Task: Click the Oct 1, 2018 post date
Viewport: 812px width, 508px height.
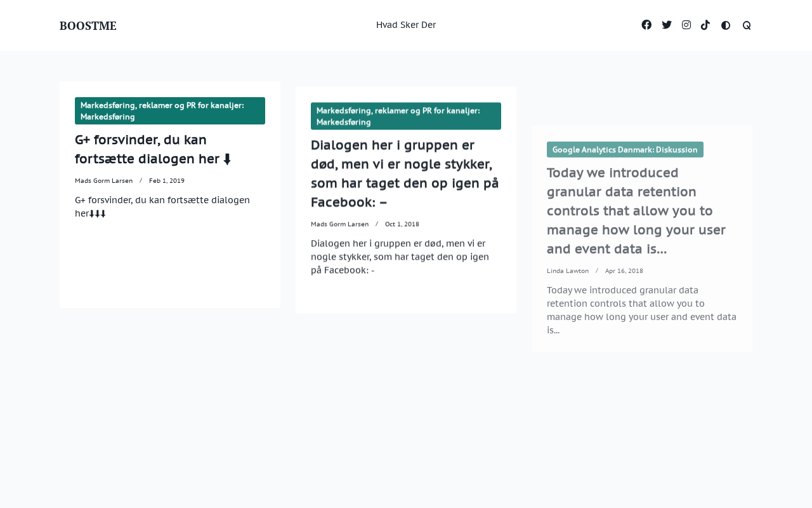Action: coord(402,224)
